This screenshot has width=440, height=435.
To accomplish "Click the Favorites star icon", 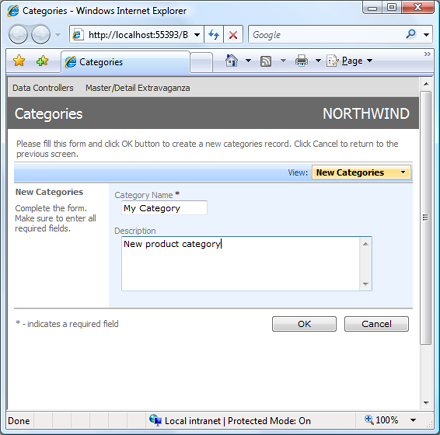I will [x=19, y=61].
